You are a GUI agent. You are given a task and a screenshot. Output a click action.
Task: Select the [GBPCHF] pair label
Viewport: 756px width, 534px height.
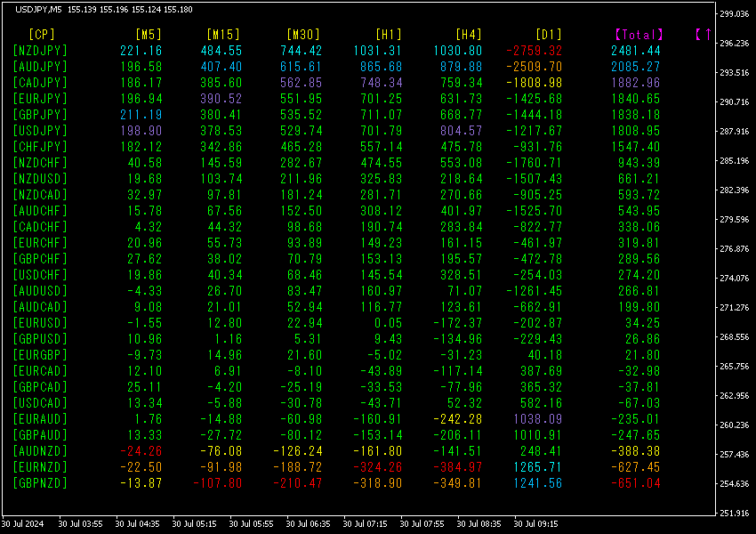(x=40, y=259)
